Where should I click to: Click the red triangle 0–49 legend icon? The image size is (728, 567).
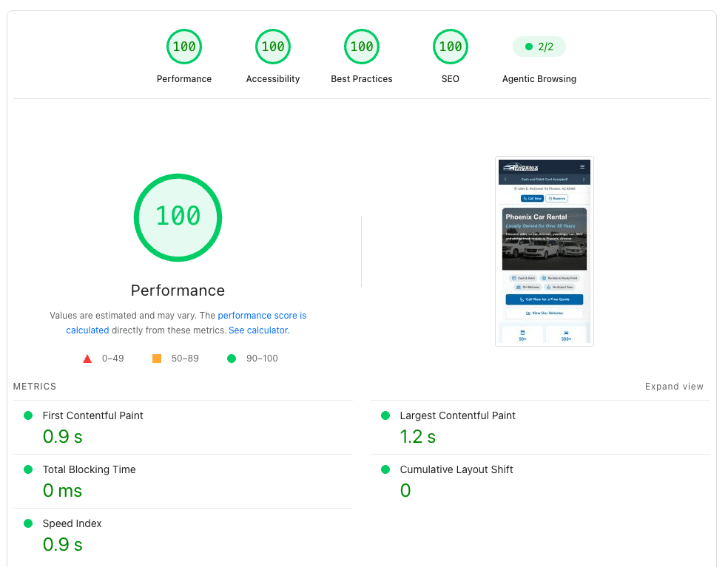pos(87,359)
